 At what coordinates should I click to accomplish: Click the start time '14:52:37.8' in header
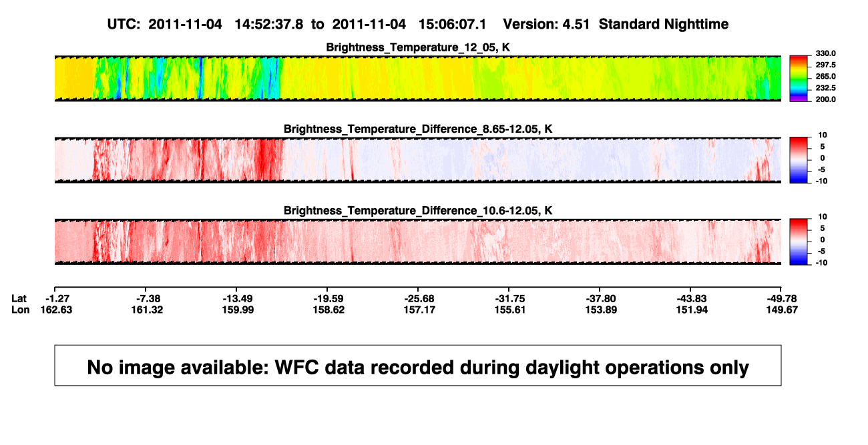point(269,25)
